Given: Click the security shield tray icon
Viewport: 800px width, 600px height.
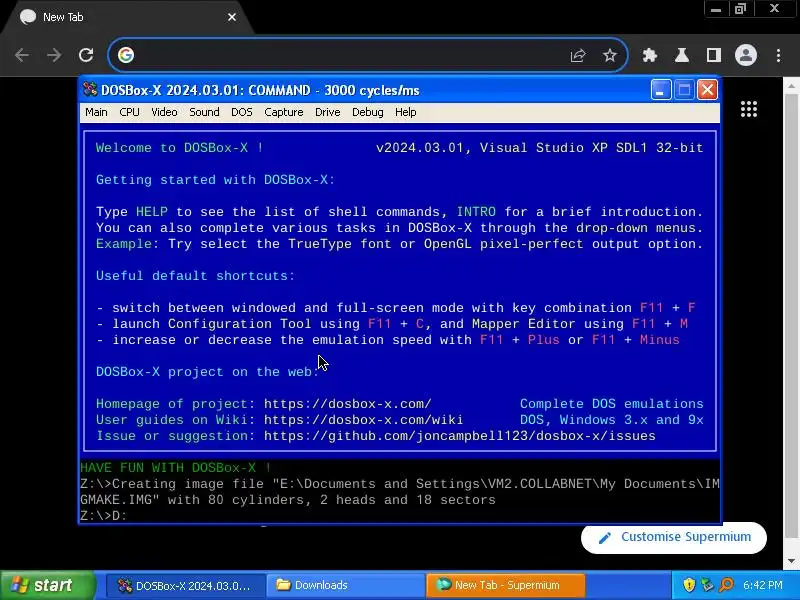Looking at the screenshot, I should tap(689, 585).
